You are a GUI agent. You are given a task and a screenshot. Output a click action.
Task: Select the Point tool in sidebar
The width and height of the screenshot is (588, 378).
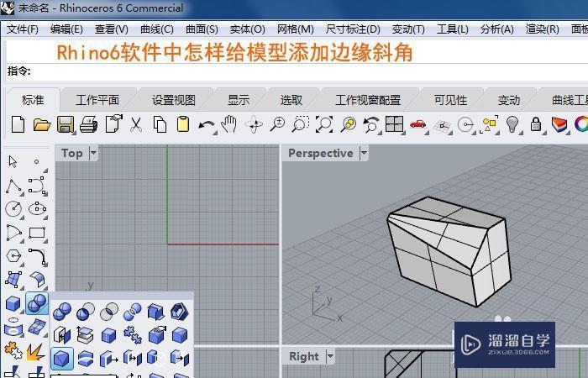point(36,161)
